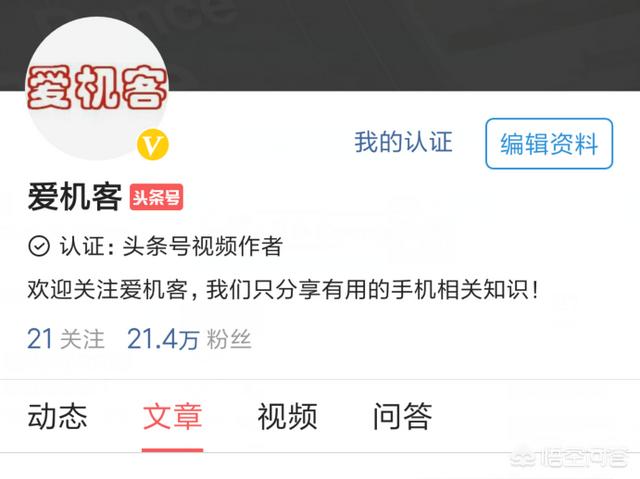The width and height of the screenshot is (640, 479).
Task: Tap the 粉丝 label next to 21.4万
Action: tap(229, 339)
